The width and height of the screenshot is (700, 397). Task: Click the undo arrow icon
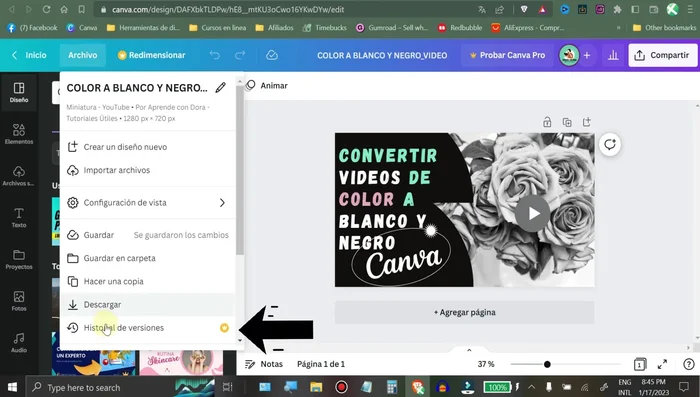(215, 55)
